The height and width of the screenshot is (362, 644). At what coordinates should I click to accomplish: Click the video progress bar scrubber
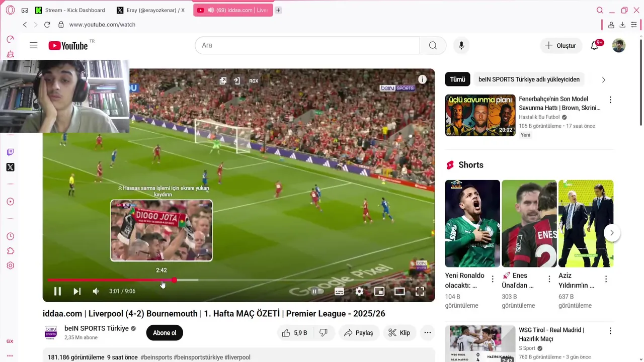coord(174,280)
